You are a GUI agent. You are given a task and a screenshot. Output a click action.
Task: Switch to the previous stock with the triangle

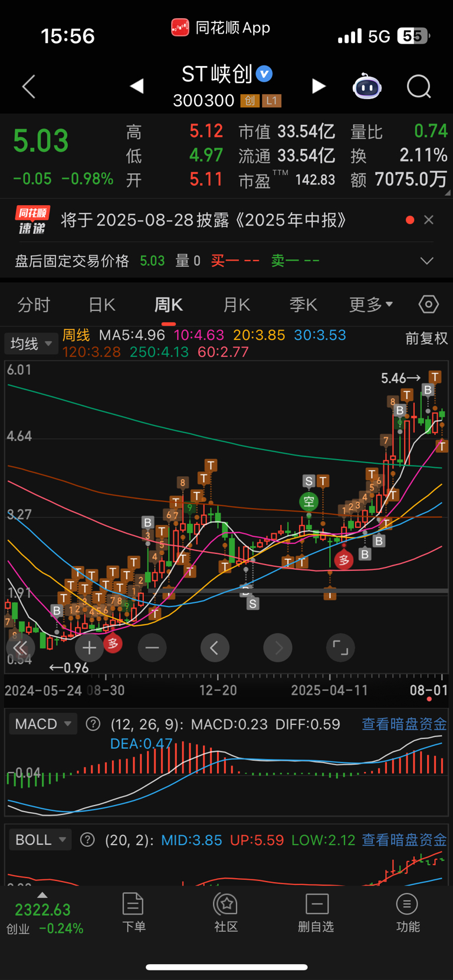137,87
